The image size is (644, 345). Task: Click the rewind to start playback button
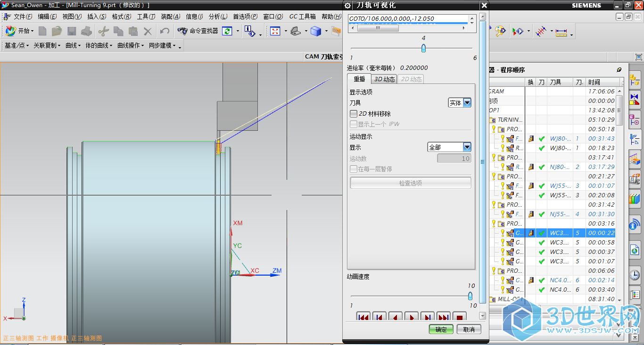pyautogui.click(x=363, y=317)
